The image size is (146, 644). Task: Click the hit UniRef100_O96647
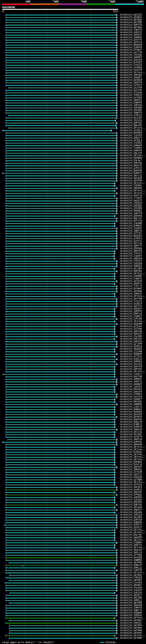pyautogui.click(x=131, y=294)
